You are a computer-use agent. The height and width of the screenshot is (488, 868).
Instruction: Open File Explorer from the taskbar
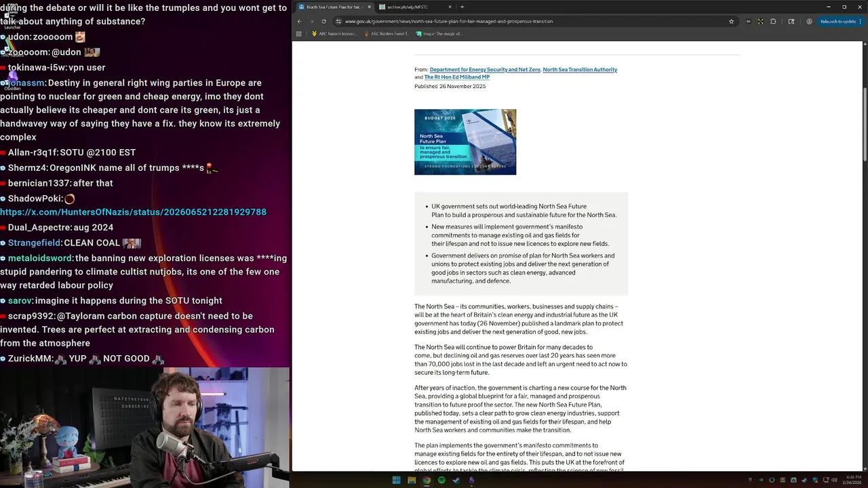click(412, 480)
